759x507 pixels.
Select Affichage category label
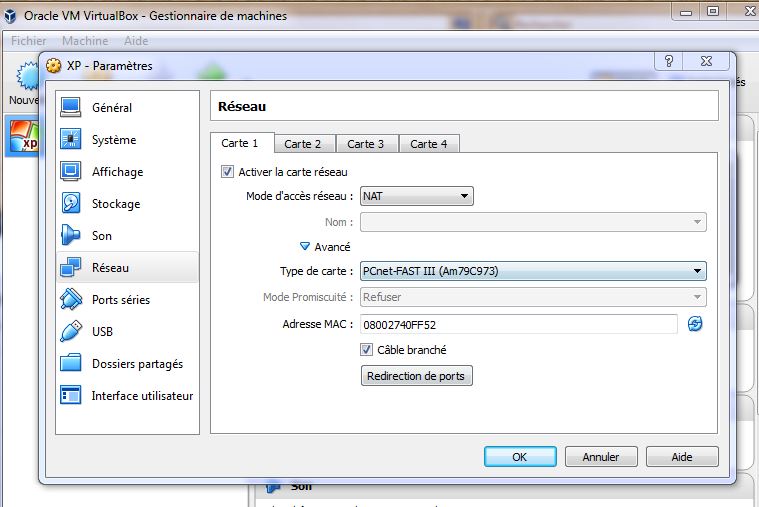tap(118, 171)
